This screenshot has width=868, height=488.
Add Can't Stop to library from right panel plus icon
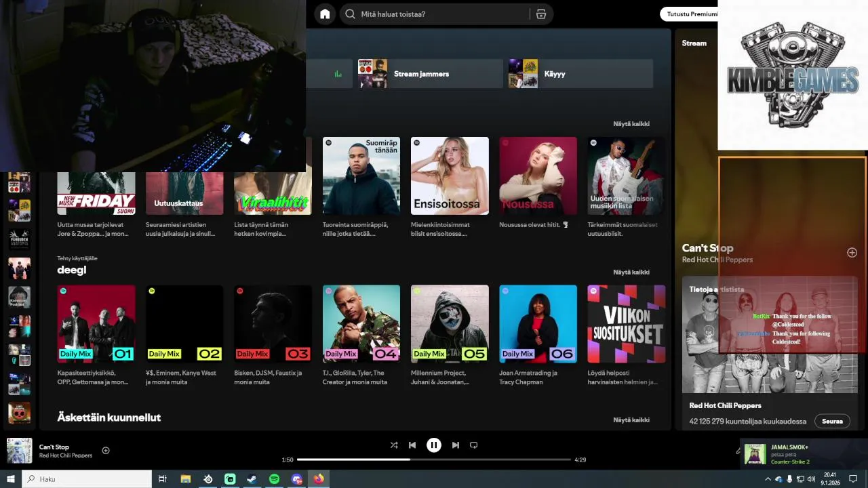click(x=852, y=253)
